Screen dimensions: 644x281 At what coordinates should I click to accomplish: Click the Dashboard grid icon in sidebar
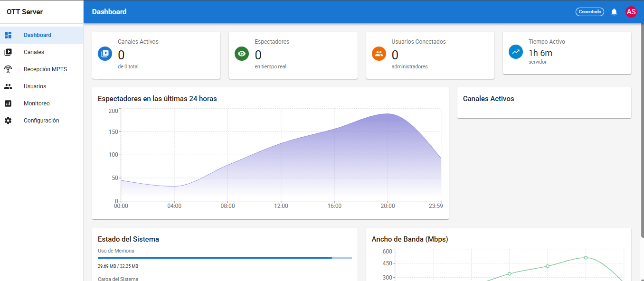[x=8, y=35]
